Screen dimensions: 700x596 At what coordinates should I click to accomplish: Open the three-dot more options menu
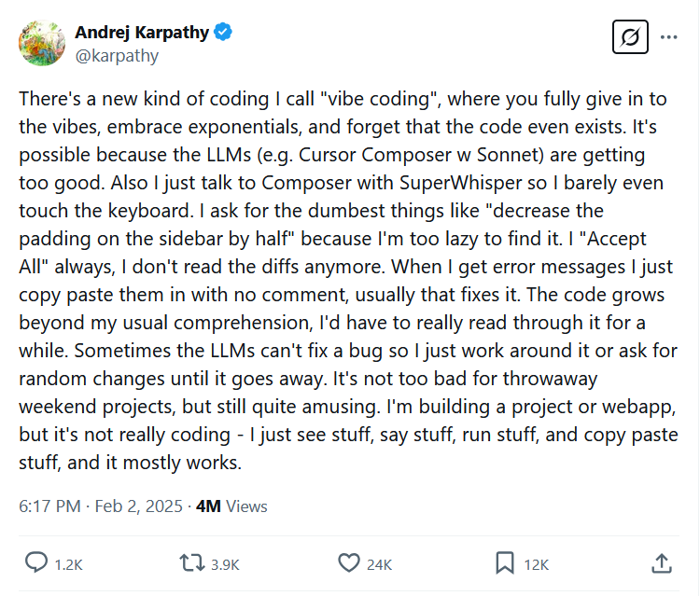tap(668, 38)
